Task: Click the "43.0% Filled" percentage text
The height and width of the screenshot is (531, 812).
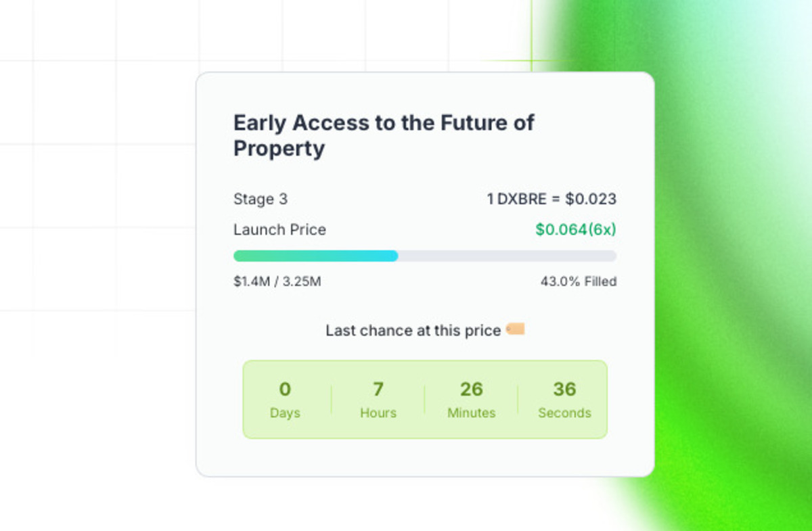Action: tap(579, 281)
